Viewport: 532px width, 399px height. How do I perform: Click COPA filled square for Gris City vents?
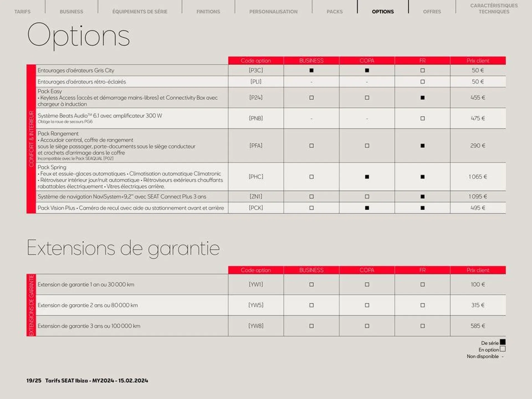tap(367, 70)
